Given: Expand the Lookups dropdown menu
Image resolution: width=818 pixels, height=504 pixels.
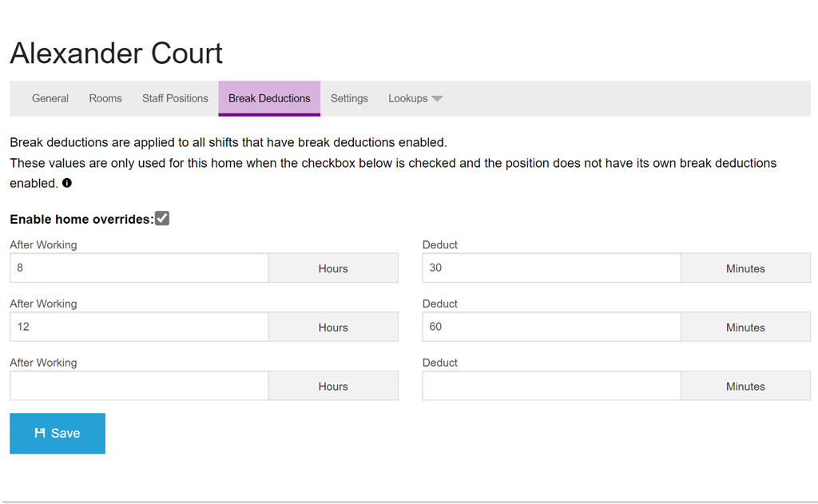Looking at the screenshot, I should 415,98.
